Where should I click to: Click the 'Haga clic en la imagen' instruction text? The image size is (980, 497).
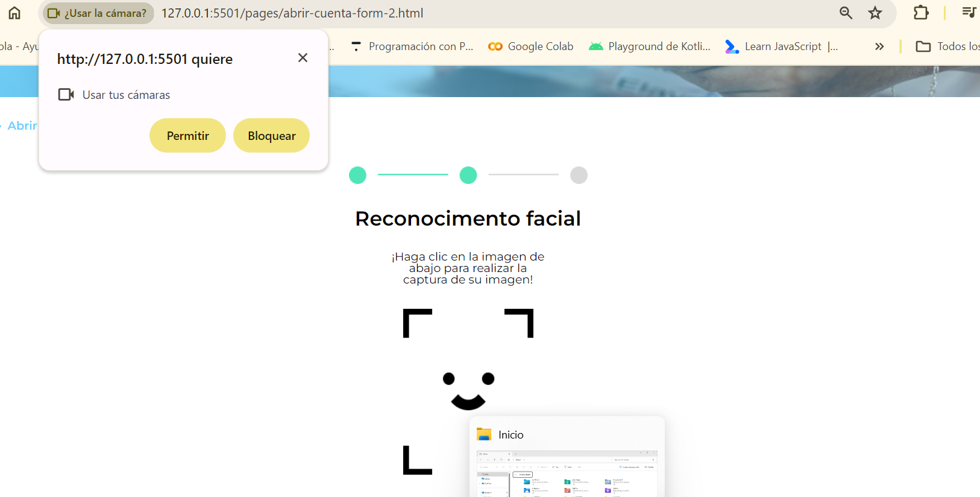pos(468,268)
